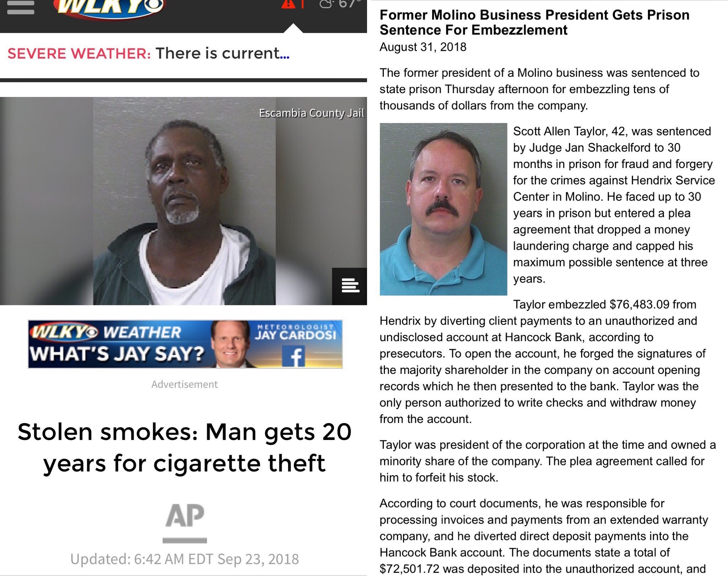
Task: Tap the Escambia County Jail photo credit
Action: (x=312, y=113)
